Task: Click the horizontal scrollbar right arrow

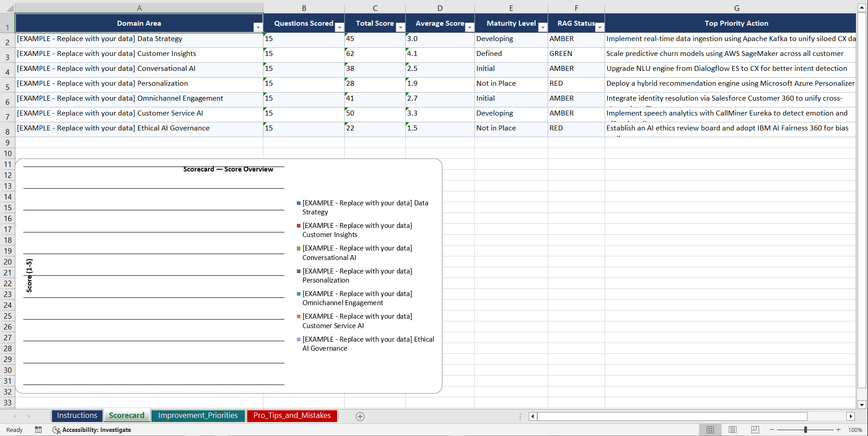Action: [x=851, y=416]
